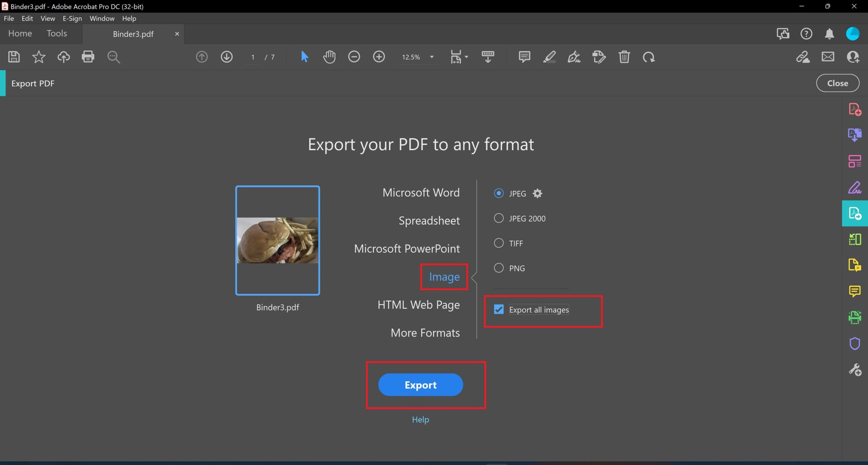Zoom out with minus icon
Screen dimensions: 868x465
[354, 57]
